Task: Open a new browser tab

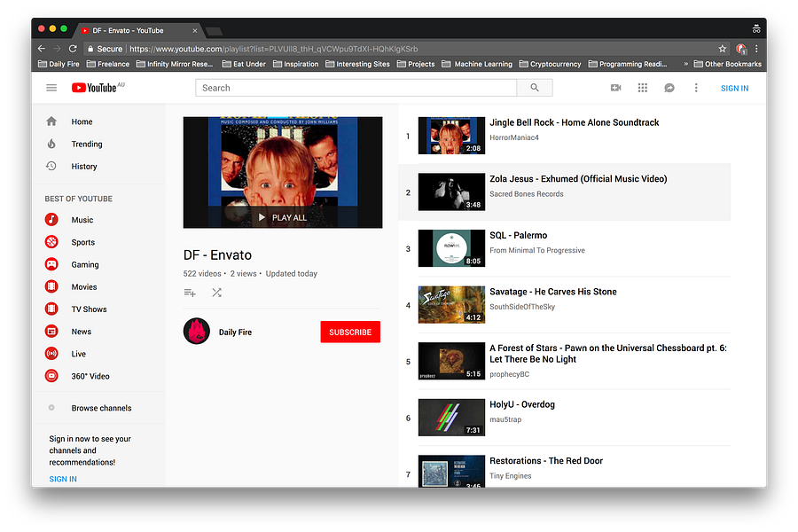Action: point(214,32)
